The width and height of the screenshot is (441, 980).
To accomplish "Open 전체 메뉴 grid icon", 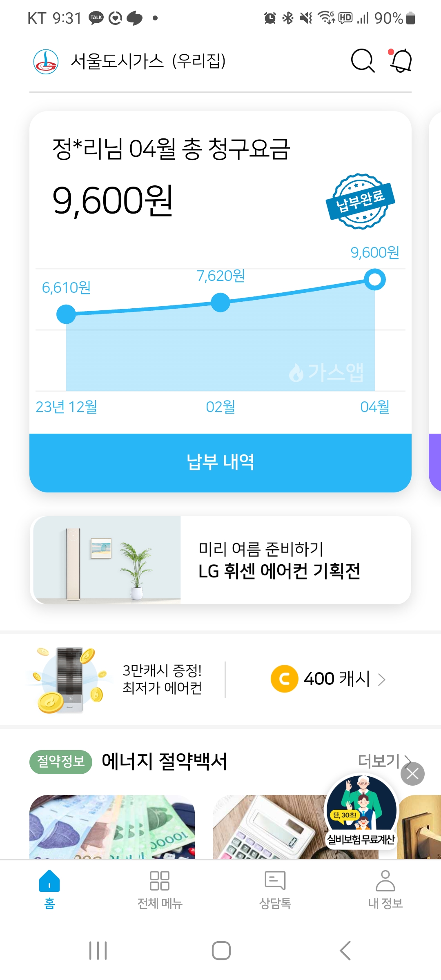I will pos(160,881).
